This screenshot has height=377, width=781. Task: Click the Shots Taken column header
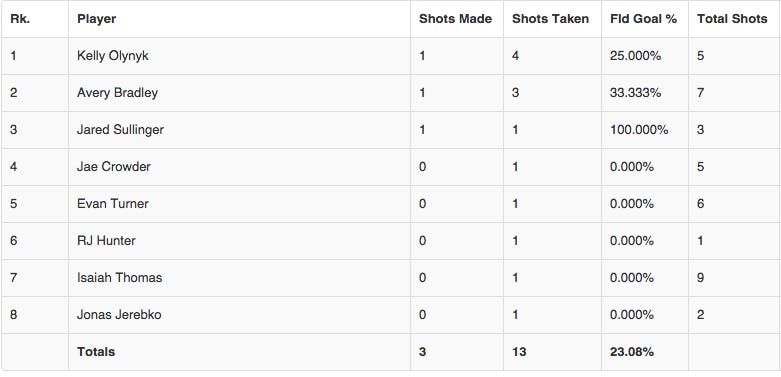pos(550,19)
